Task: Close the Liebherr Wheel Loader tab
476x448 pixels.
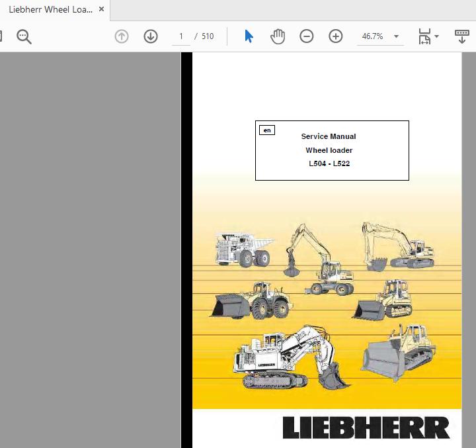Action: (102, 9)
